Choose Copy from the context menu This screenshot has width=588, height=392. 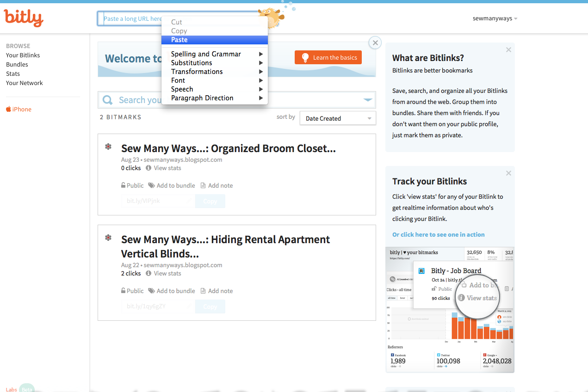pos(215,31)
